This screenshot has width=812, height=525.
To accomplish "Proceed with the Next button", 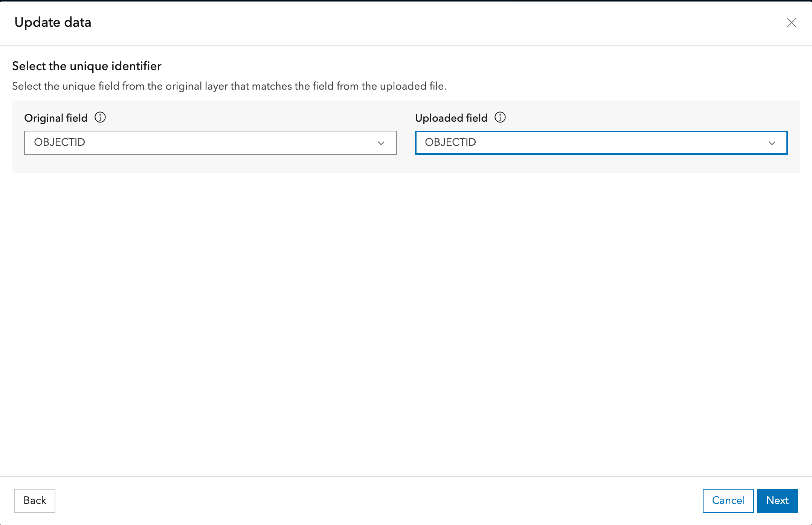I will click(777, 501).
